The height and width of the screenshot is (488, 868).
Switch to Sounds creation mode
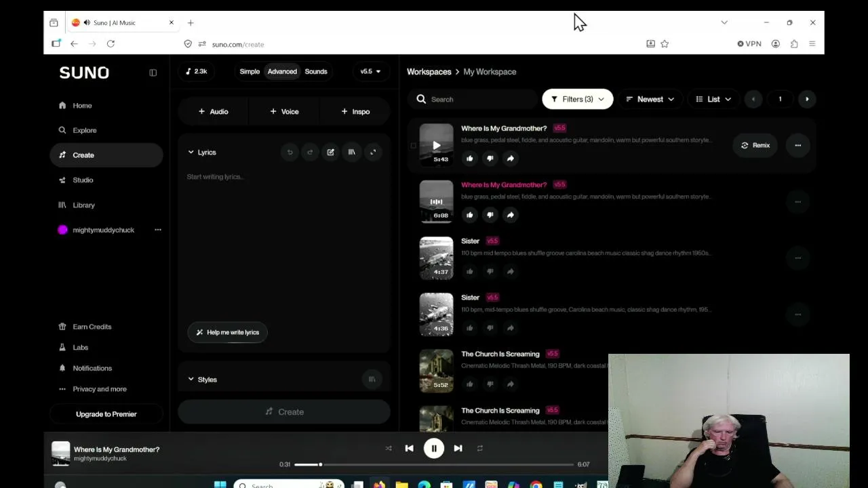316,71
